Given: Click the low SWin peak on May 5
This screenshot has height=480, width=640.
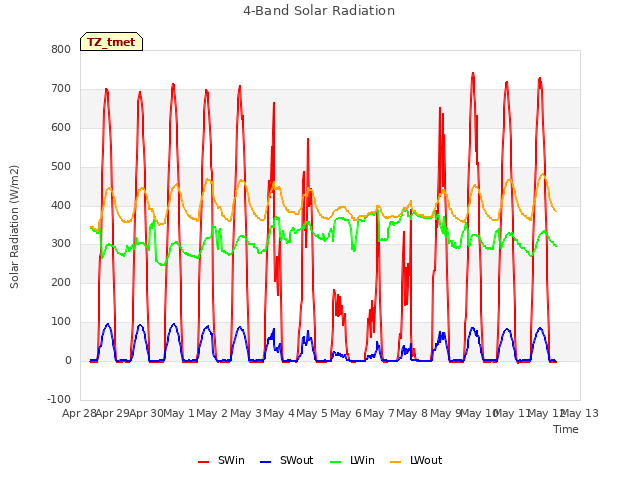Looking at the screenshot, I should [334, 290].
